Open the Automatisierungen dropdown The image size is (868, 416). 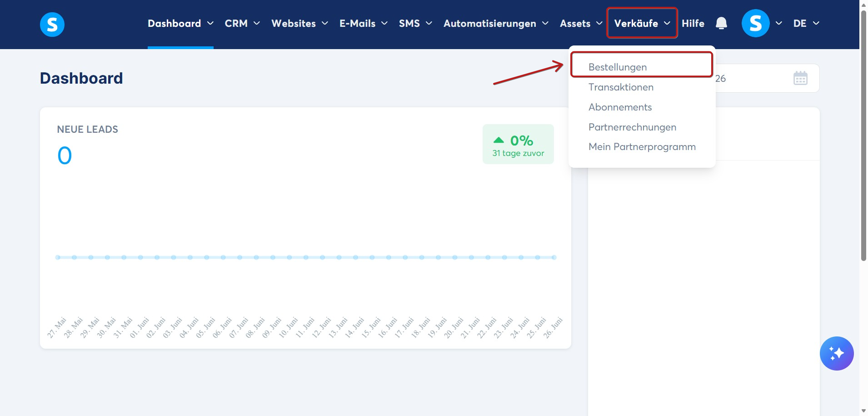point(496,23)
